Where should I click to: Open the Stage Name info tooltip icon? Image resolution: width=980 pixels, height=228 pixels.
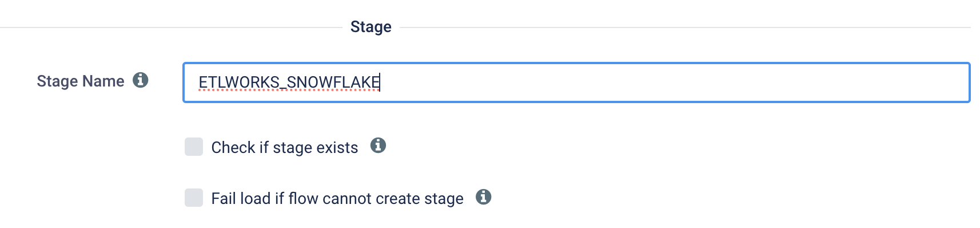tap(141, 80)
